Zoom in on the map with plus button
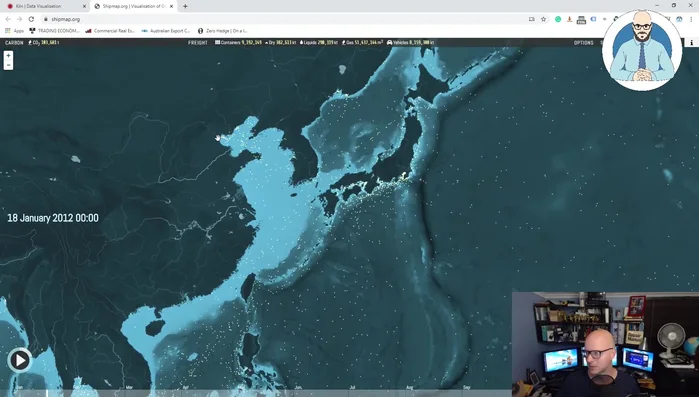This screenshot has height=397, width=699. [8, 56]
